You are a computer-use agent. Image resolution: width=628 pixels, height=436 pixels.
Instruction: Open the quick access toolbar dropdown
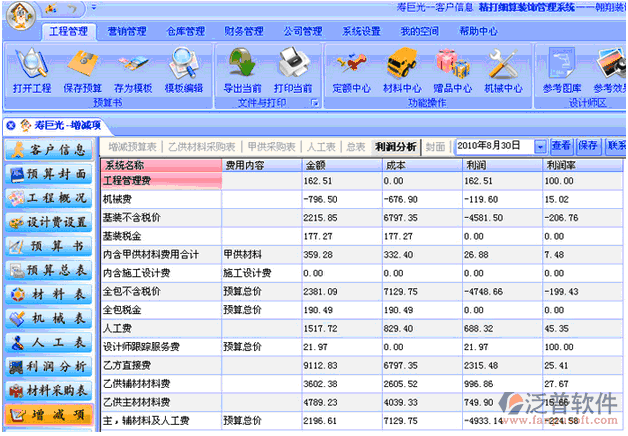[x=93, y=9]
